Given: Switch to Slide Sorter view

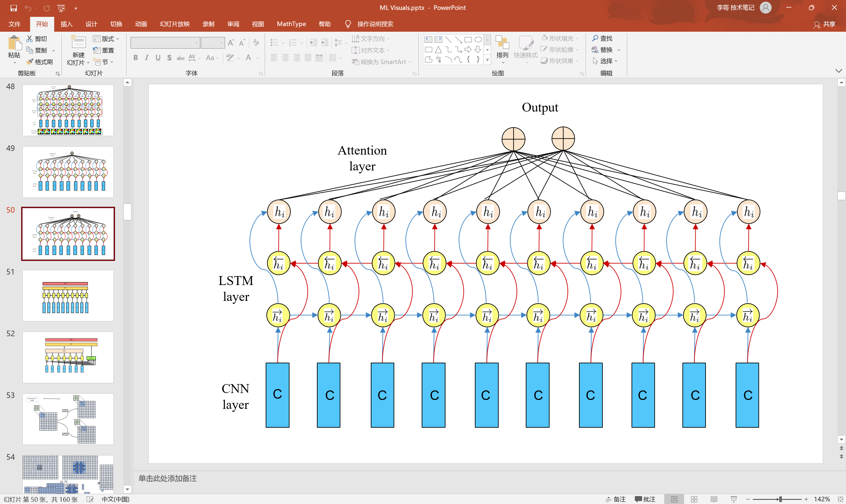Looking at the screenshot, I should click(x=694, y=499).
